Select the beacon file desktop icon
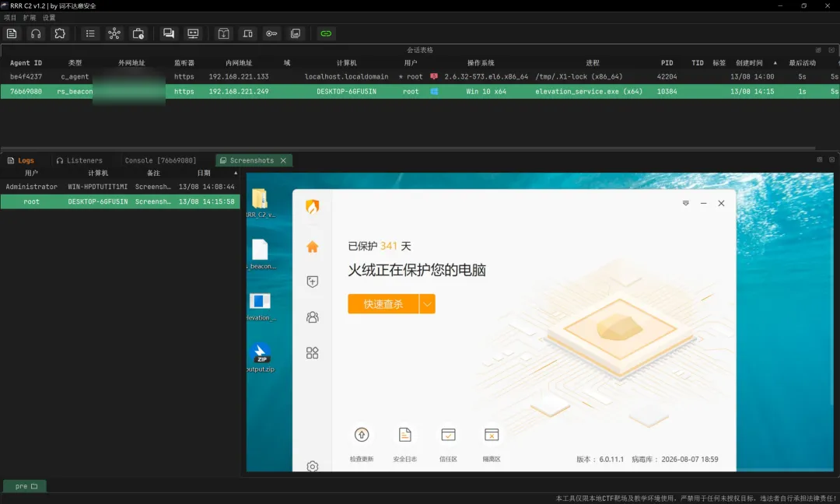This screenshot has height=504, width=840. (x=261, y=254)
